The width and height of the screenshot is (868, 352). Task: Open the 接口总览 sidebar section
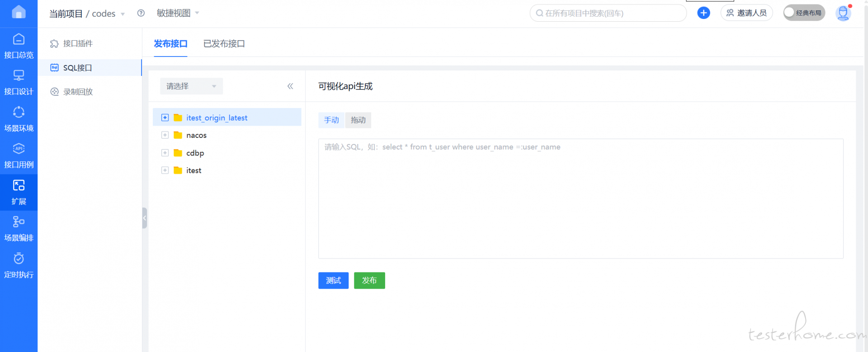tap(19, 46)
